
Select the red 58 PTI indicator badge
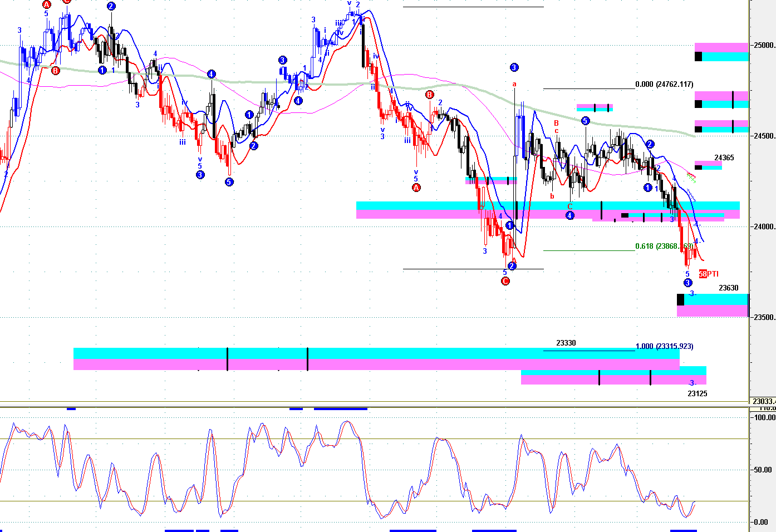[709, 274]
